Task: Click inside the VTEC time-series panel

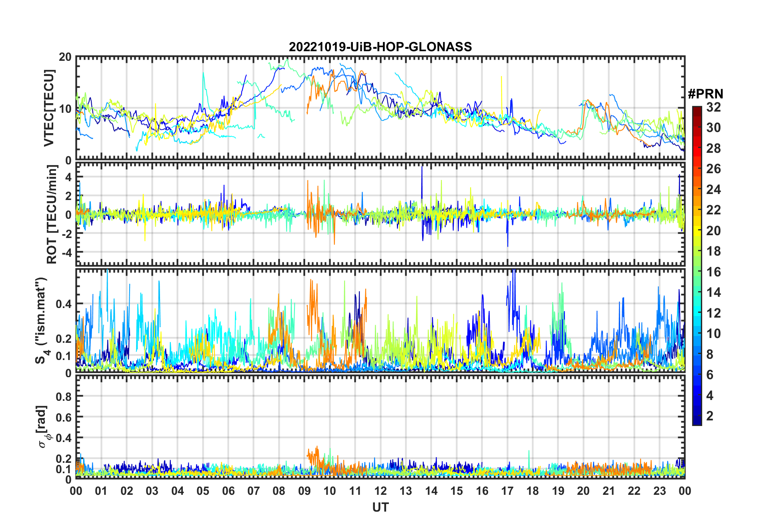Action: [x=380, y=108]
